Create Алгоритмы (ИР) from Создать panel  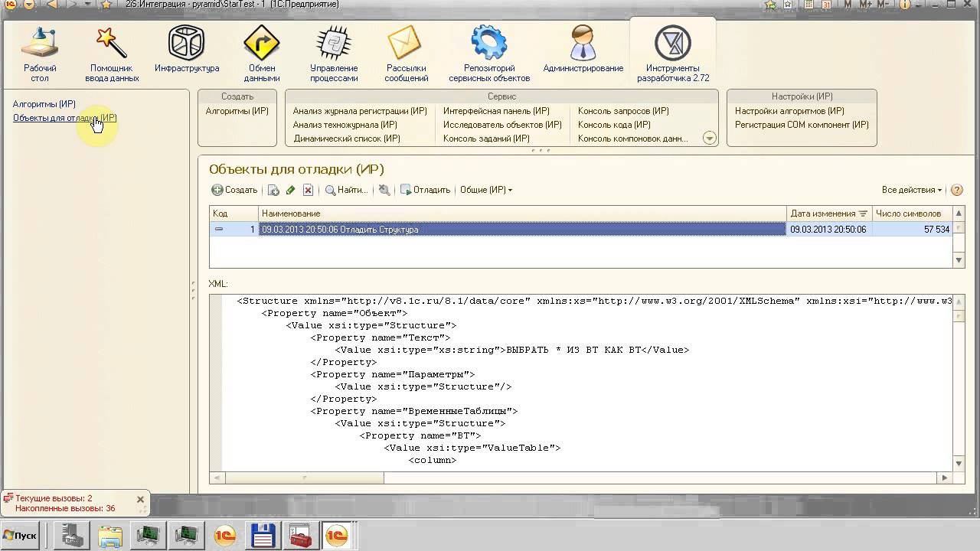click(x=237, y=111)
